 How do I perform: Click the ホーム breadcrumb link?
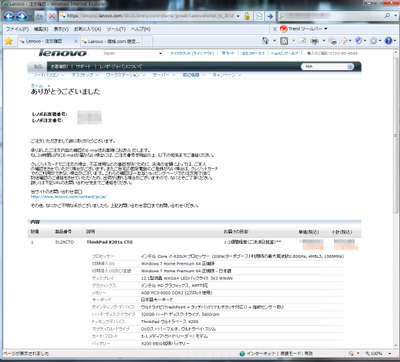(x=37, y=86)
